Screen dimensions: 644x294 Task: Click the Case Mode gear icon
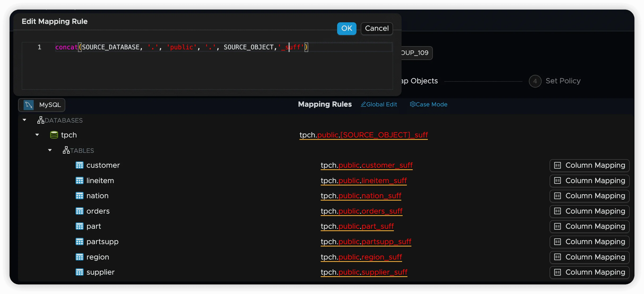tap(412, 104)
